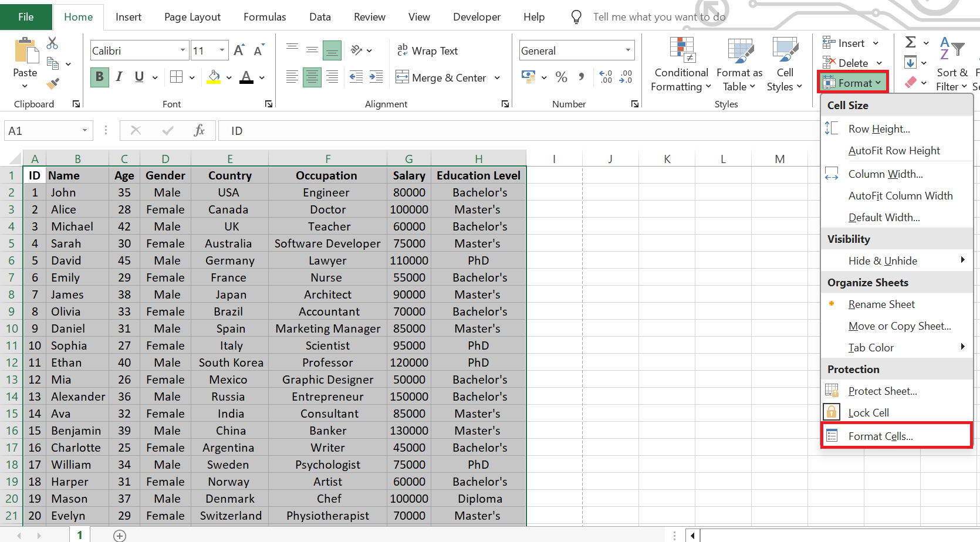The height and width of the screenshot is (542, 980).
Task: Open the Merge & Center dropdown arrow
Action: (x=497, y=77)
